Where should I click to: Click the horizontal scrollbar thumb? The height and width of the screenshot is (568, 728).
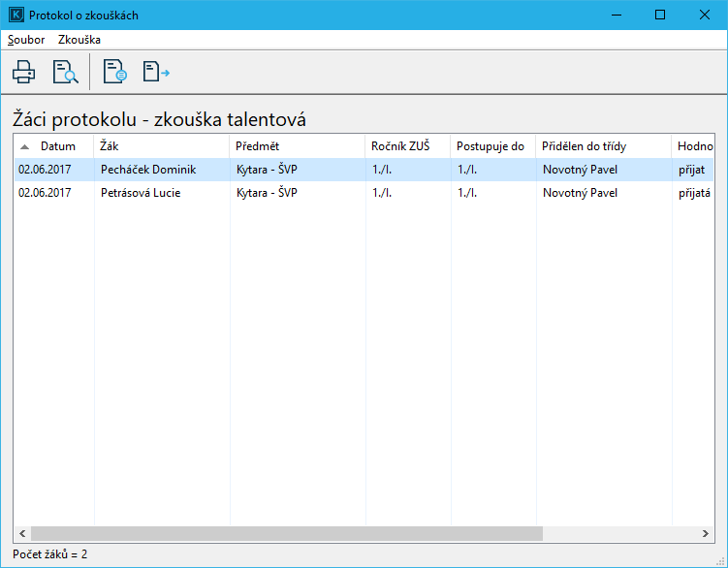(286, 533)
